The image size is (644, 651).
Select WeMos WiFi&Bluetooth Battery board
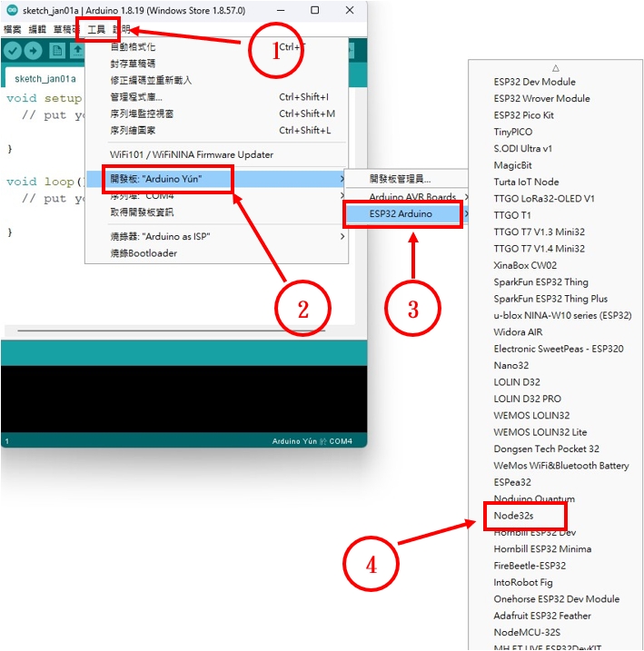(x=556, y=466)
